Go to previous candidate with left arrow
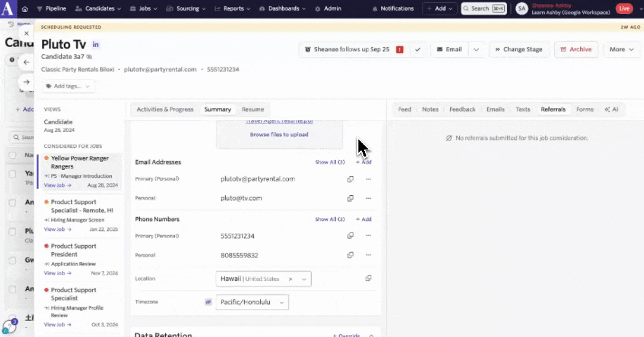Viewport: 644px width, 337px height. (x=27, y=62)
